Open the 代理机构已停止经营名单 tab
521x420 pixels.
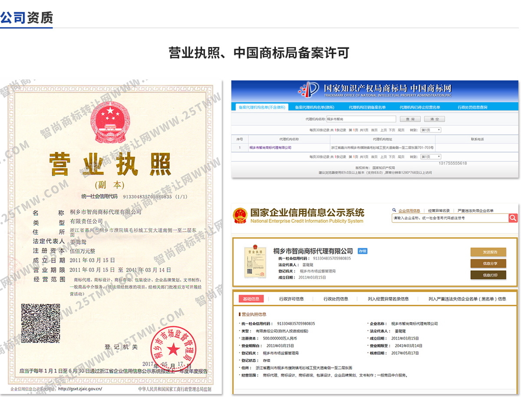tap(419, 107)
